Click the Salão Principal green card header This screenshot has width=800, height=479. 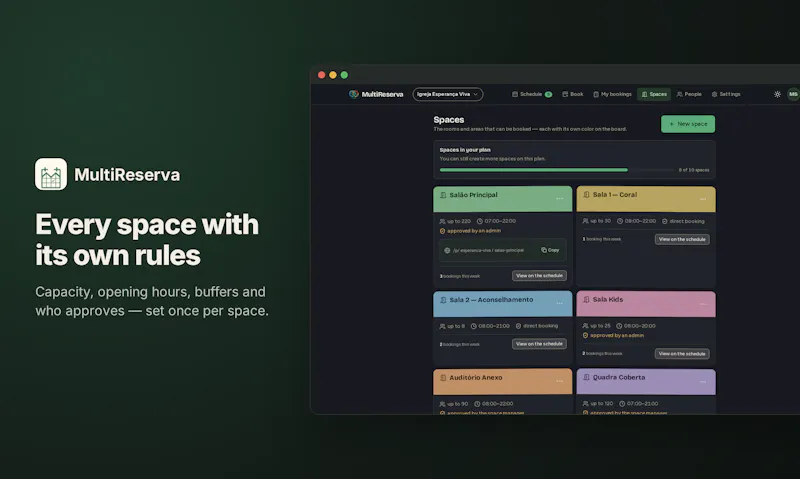(x=503, y=199)
